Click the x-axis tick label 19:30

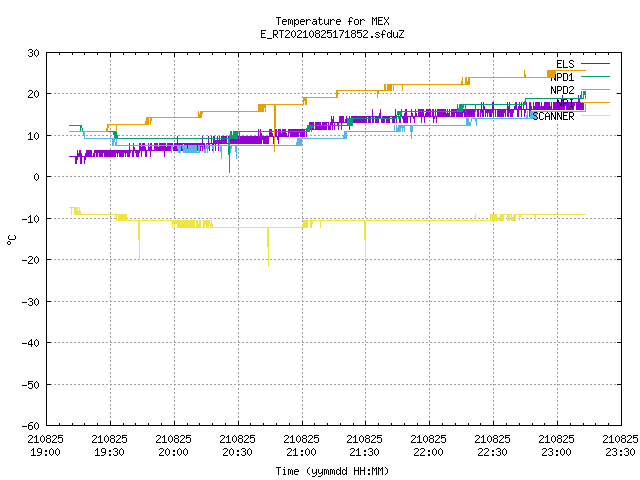(109, 452)
